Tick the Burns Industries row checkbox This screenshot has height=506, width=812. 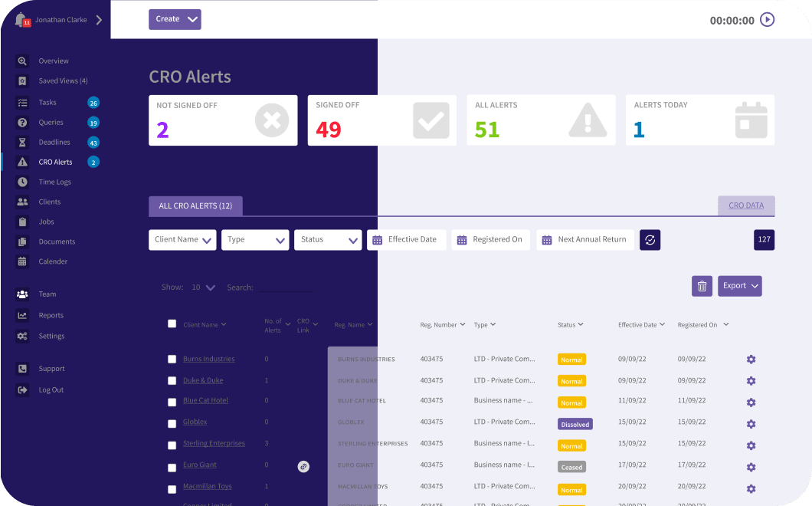pyautogui.click(x=172, y=360)
